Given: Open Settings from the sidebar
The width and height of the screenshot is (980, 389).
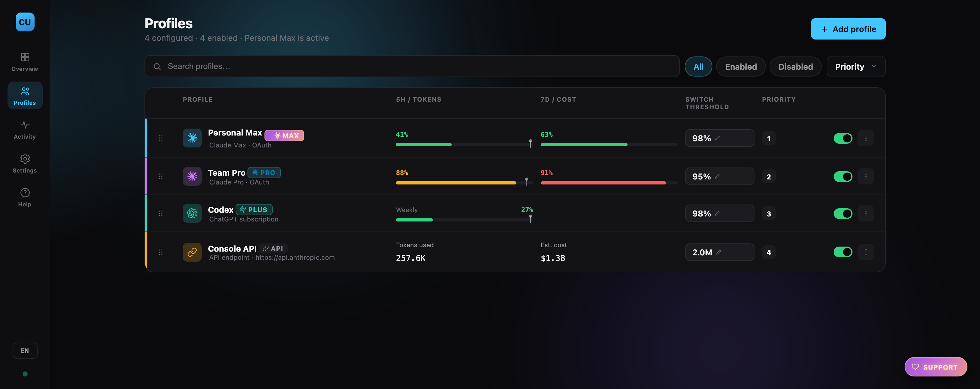Looking at the screenshot, I should point(25,164).
